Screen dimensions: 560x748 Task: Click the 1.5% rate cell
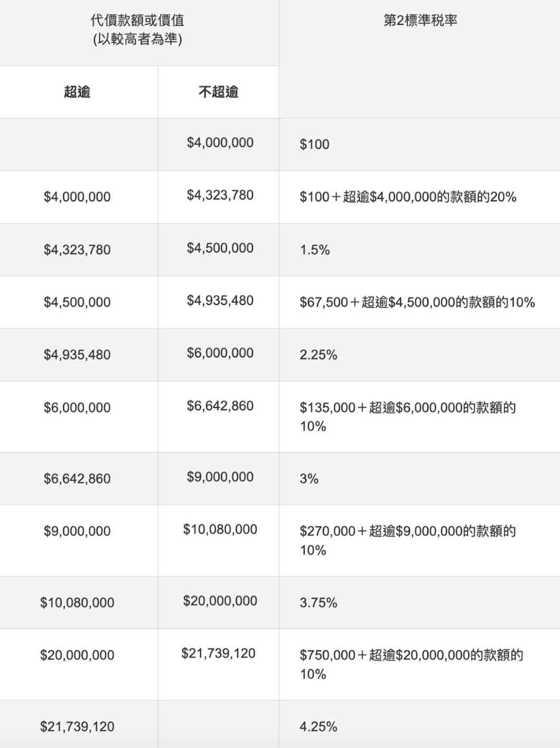[x=315, y=250]
